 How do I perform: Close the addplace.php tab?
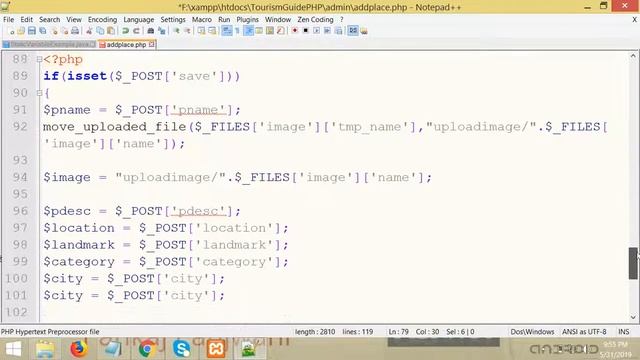pos(151,44)
